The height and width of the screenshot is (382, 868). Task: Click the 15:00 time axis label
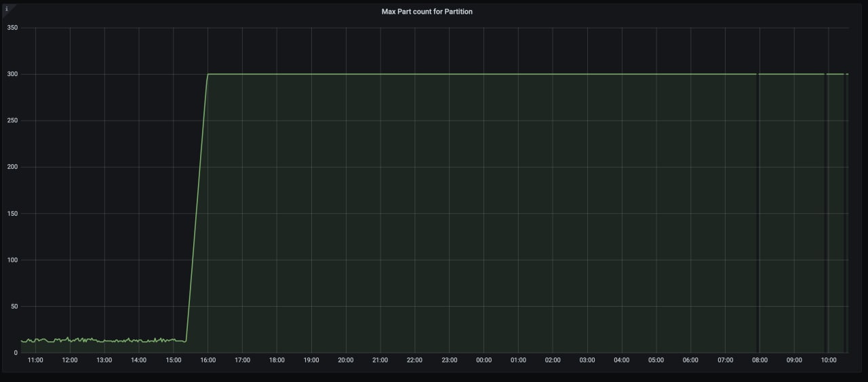tap(173, 360)
